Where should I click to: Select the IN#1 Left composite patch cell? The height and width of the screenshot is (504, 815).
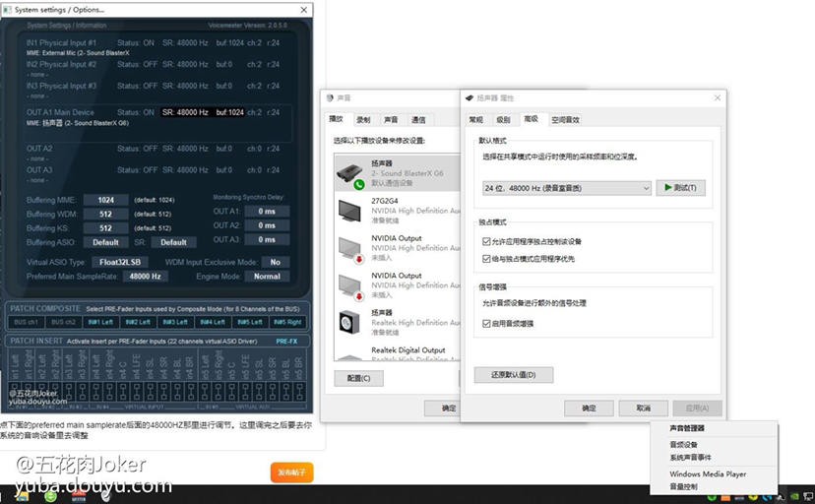coord(100,322)
